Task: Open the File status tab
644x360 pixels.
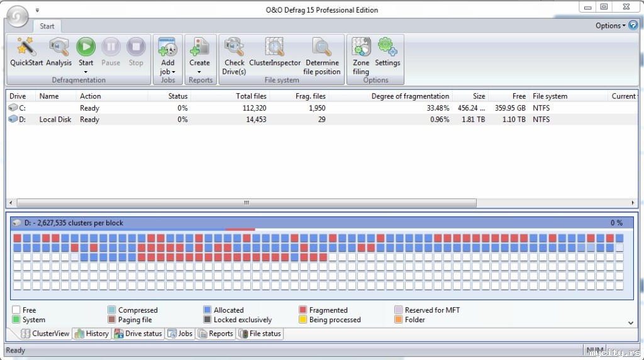Action: tap(260, 334)
